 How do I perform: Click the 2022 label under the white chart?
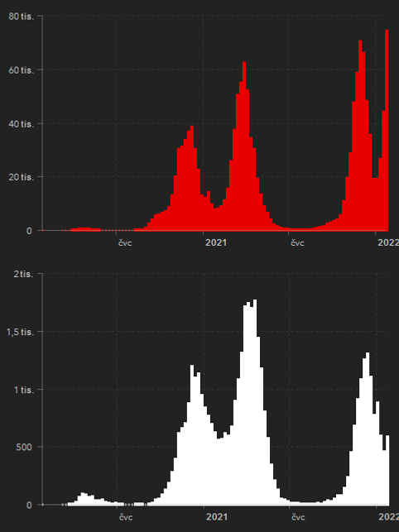[389, 517]
